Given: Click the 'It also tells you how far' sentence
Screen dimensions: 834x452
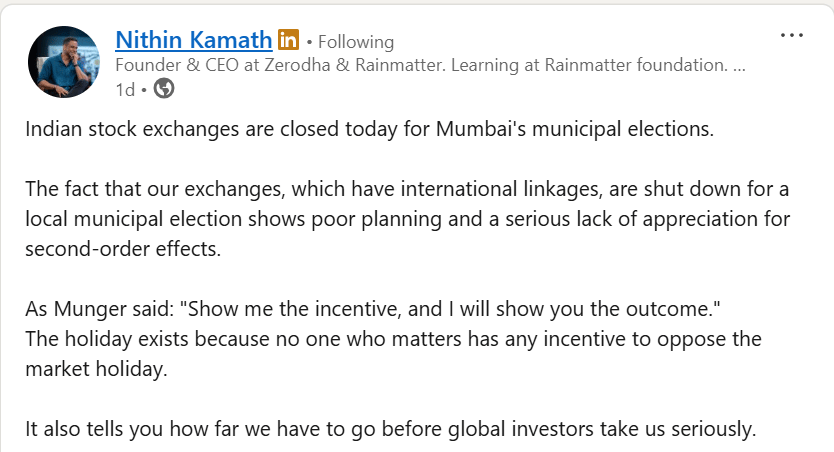Looking at the screenshot, I should [x=391, y=429].
